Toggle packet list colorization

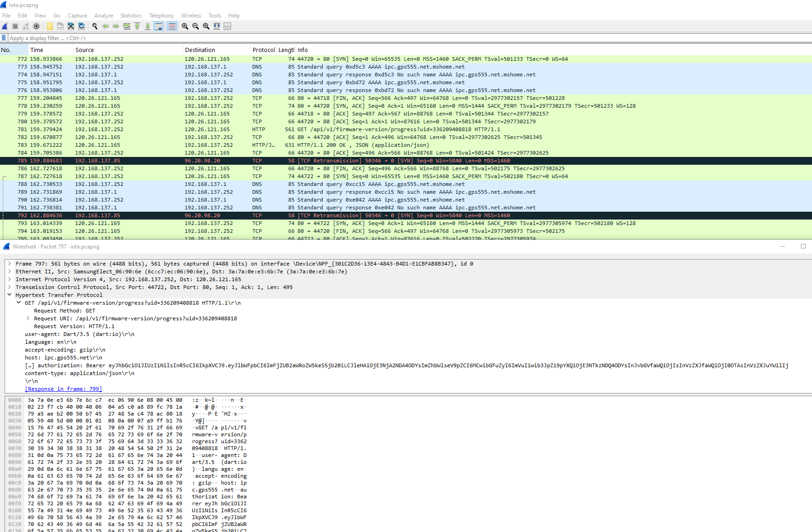click(x=172, y=26)
